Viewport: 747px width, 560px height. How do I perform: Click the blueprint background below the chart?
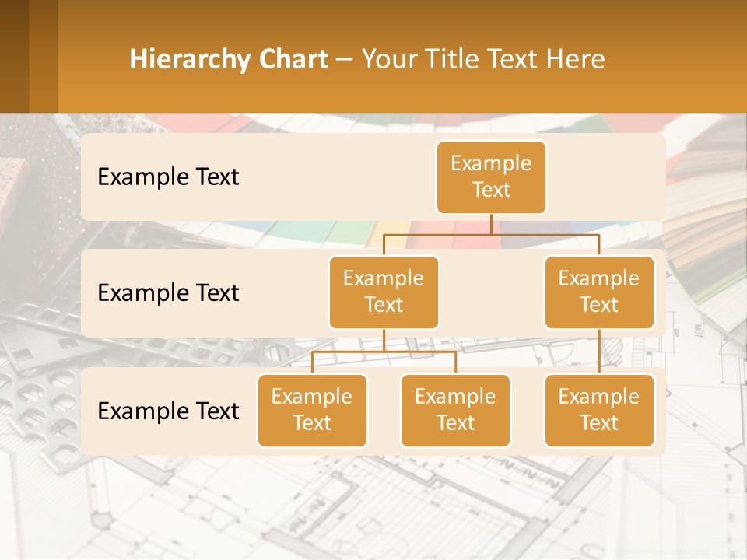click(x=373, y=506)
